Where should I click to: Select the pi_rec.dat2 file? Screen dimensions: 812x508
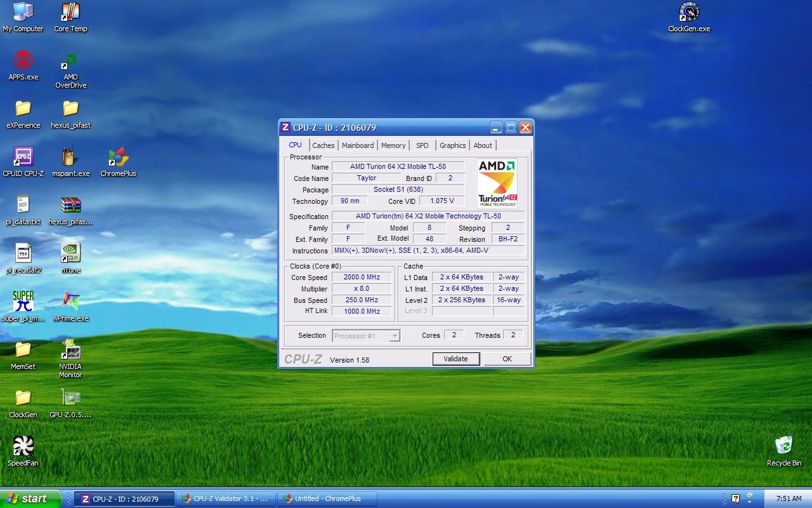(x=23, y=258)
